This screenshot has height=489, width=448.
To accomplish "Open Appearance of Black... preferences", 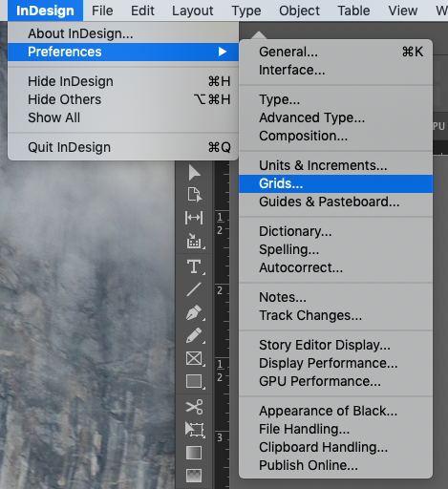I will (x=335, y=411).
